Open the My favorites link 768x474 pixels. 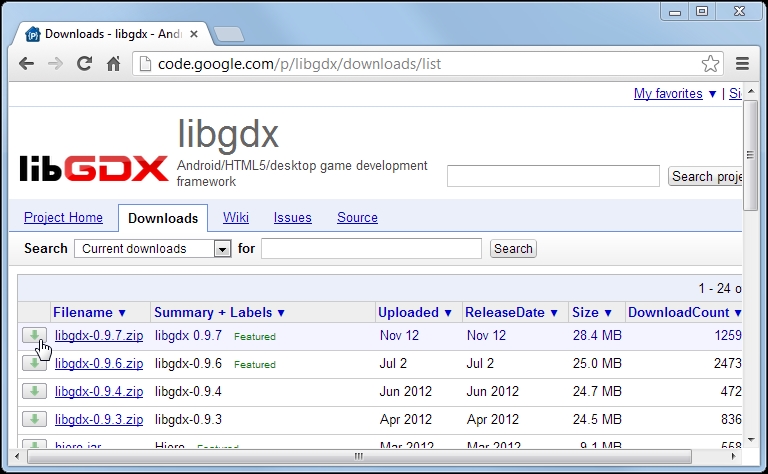(668, 94)
